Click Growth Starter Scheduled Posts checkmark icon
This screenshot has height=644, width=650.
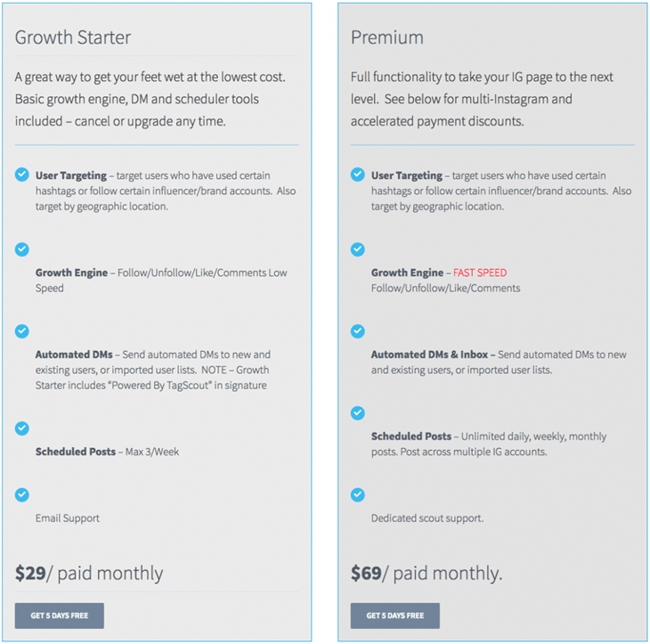point(22,428)
